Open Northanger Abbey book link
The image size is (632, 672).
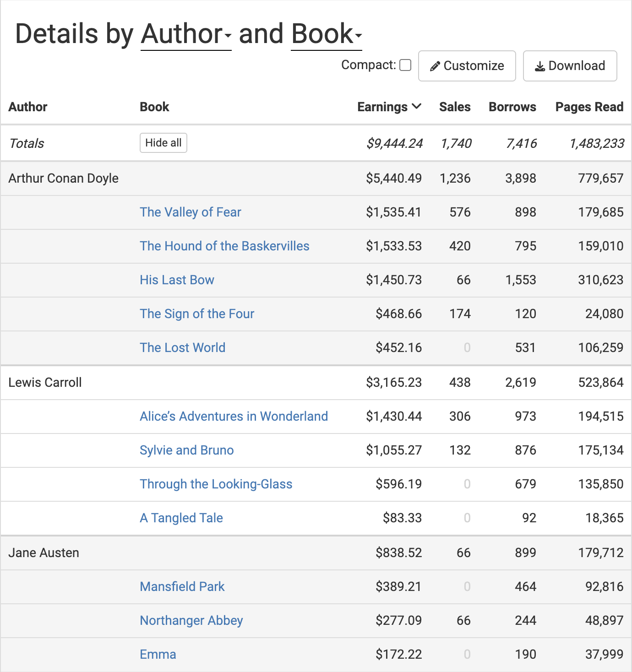click(x=191, y=620)
